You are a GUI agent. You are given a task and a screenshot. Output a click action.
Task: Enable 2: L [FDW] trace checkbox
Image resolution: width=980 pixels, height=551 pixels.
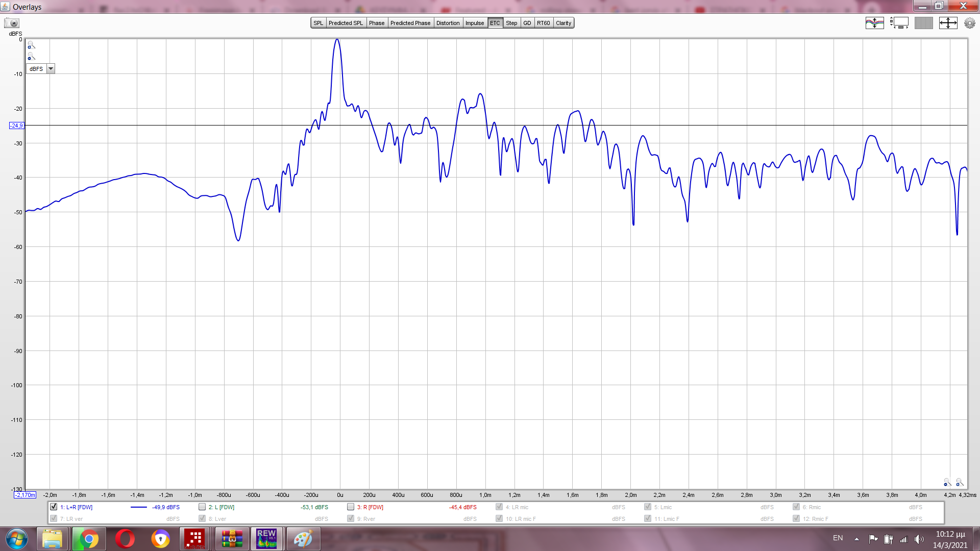click(202, 507)
